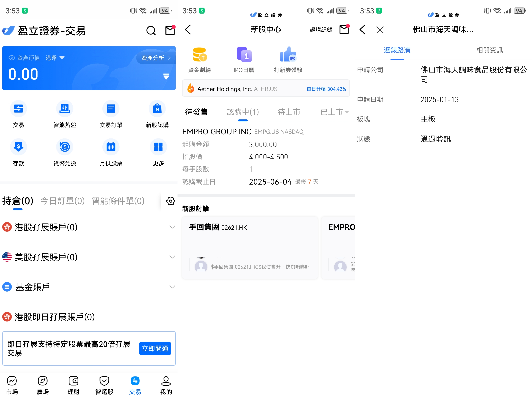The width and height of the screenshot is (532, 399).
Task: Select 待上市 tab
Action: (289, 112)
